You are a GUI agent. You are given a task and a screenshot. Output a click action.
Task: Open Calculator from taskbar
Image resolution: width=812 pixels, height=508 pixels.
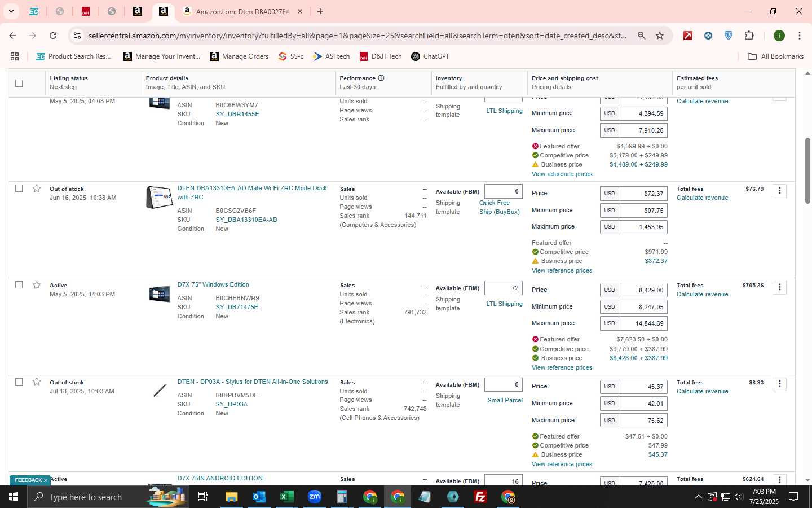[342, 497]
